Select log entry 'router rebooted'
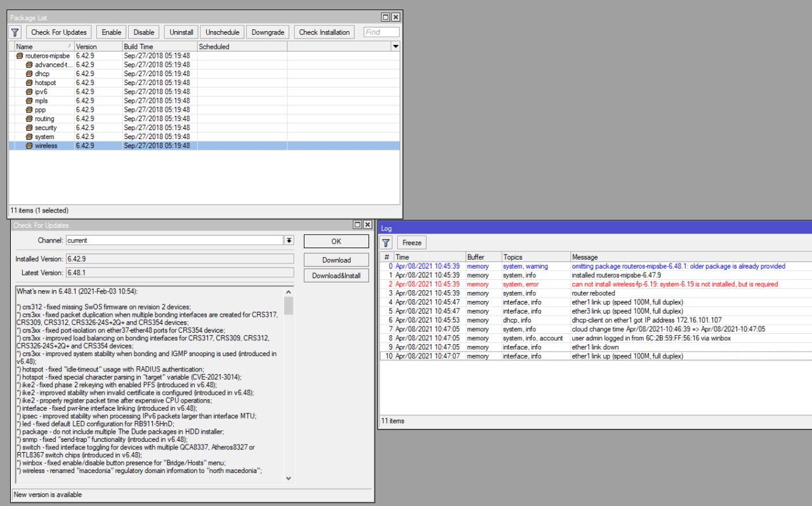The width and height of the screenshot is (812, 506). coord(596,293)
